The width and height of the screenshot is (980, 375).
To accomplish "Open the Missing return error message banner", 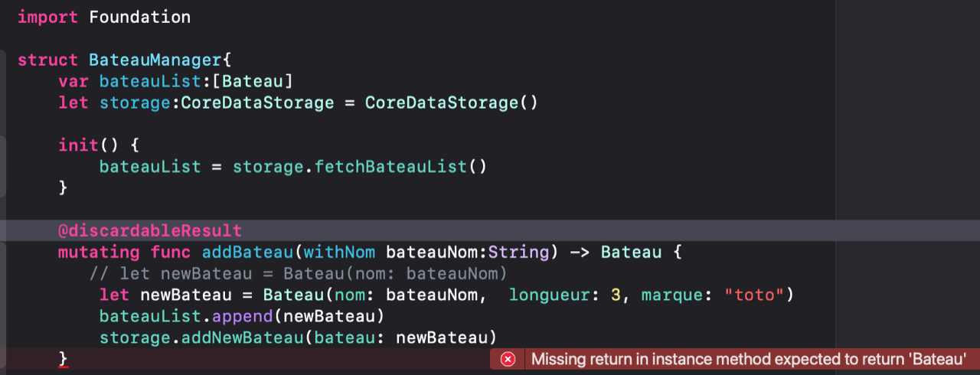I will click(x=735, y=359).
